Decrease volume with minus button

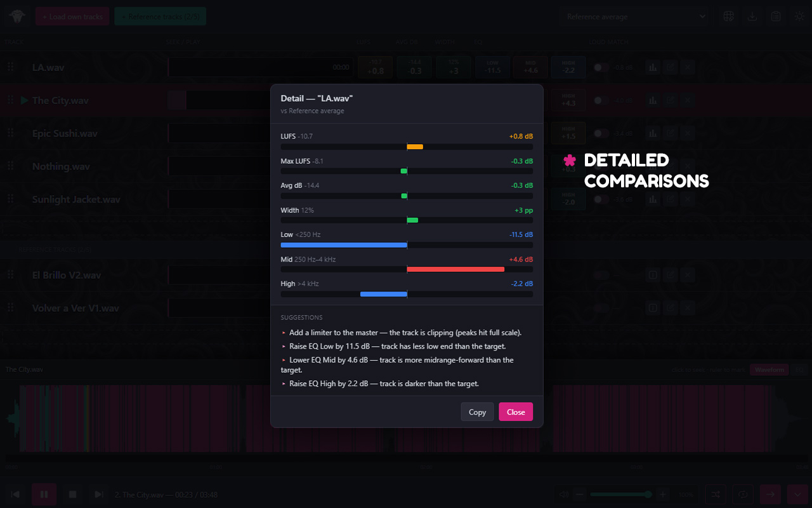[x=579, y=494]
